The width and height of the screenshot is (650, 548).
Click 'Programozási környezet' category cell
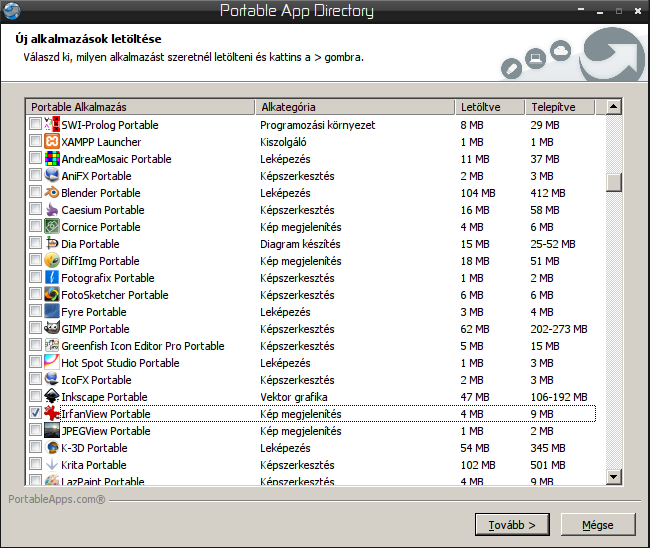(318, 125)
